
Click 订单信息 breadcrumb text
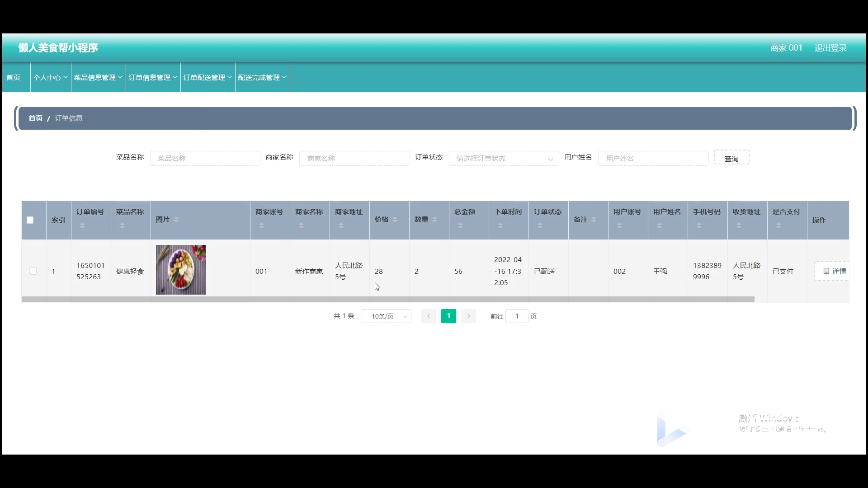[69, 118]
